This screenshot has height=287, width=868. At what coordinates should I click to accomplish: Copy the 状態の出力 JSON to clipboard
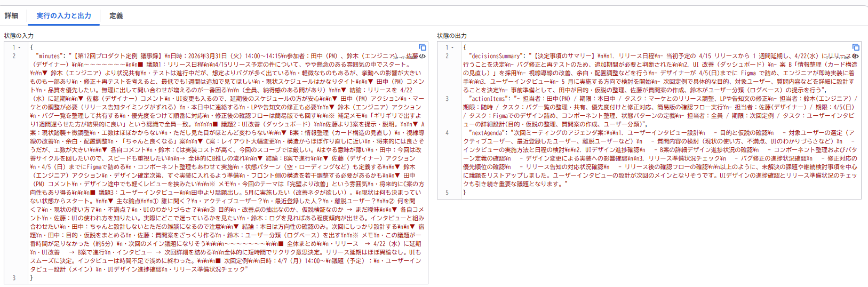tap(856, 47)
